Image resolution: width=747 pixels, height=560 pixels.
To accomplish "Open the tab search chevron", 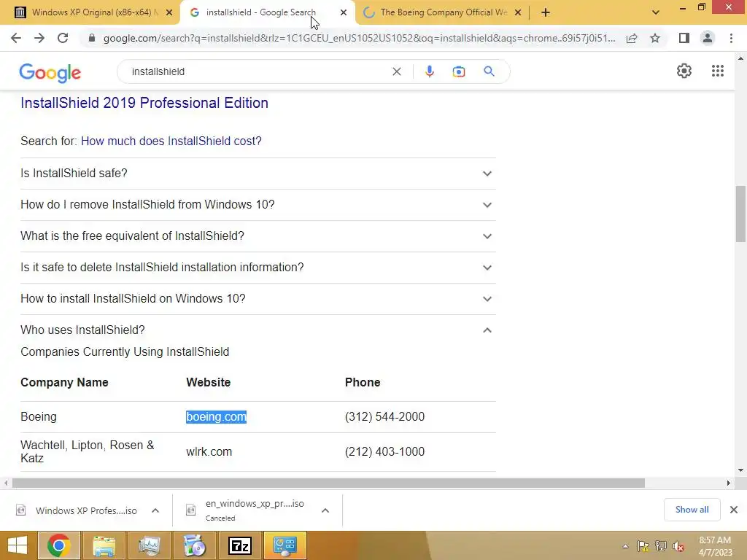I will (656, 12).
